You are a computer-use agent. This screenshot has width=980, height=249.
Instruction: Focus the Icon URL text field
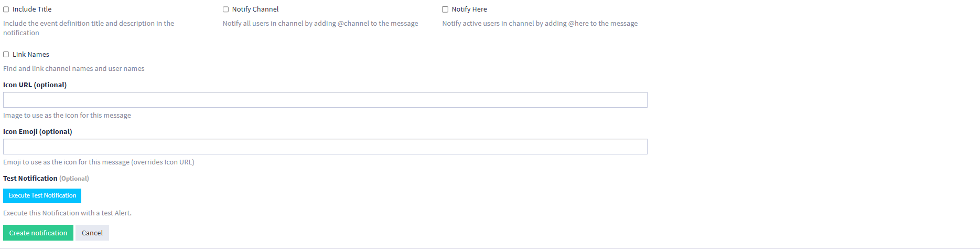click(325, 100)
